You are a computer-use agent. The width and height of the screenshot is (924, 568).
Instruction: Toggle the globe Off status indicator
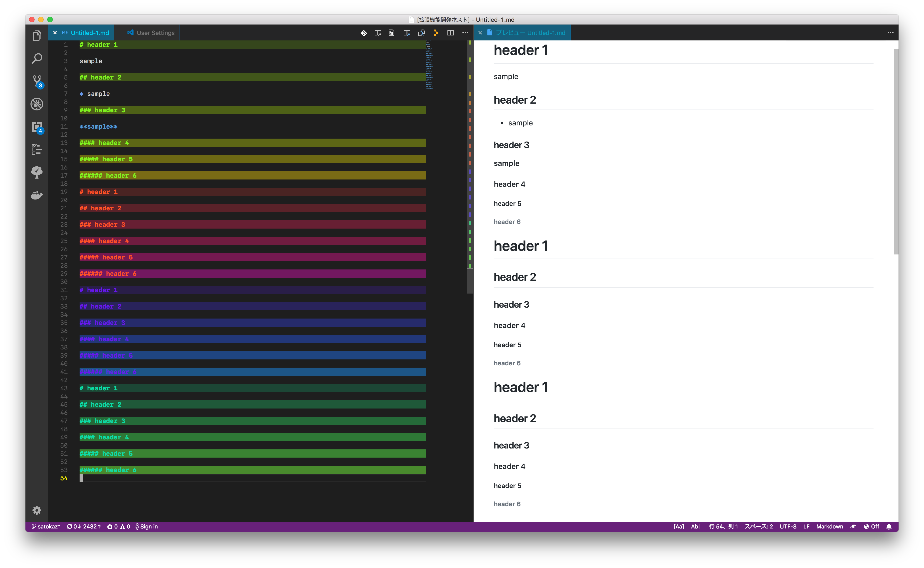pos(871,526)
